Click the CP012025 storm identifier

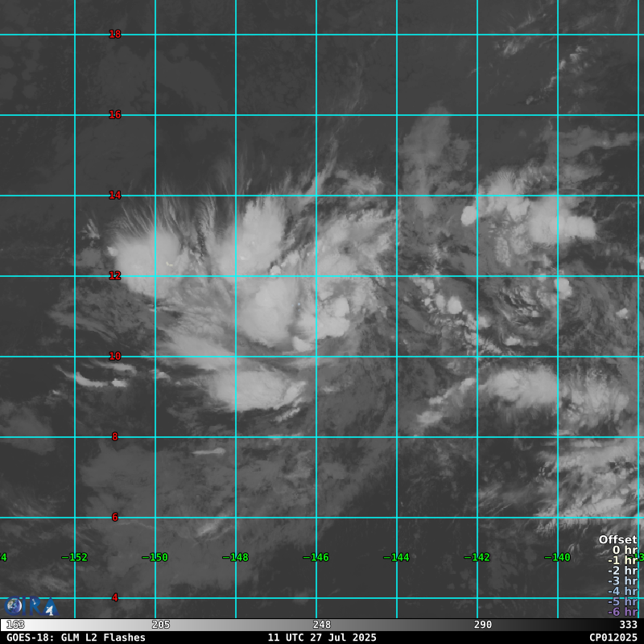[613, 638]
